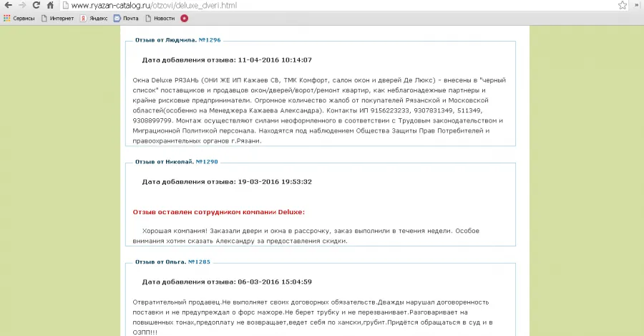Click 'Отзыв от Людмила.' heading
This screenshot has height=336, width=644.
(x=166, y=40)
